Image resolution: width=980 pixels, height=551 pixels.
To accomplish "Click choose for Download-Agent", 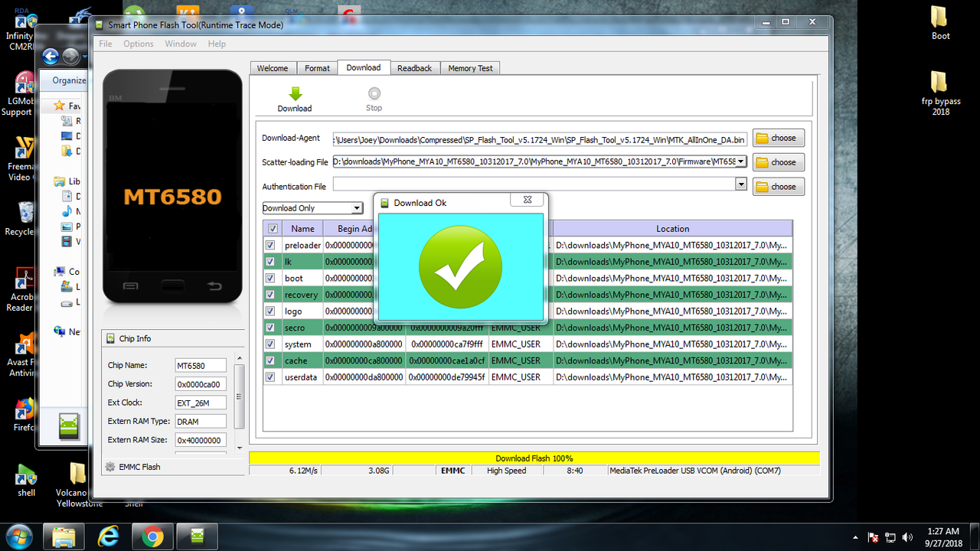I will pyautogui.click(x=779, y=138).
